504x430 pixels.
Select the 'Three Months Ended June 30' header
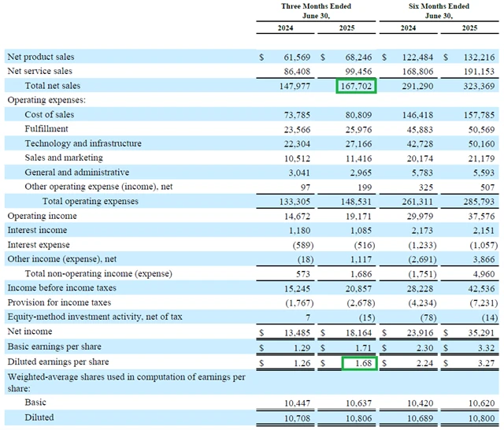pos(316,11)
